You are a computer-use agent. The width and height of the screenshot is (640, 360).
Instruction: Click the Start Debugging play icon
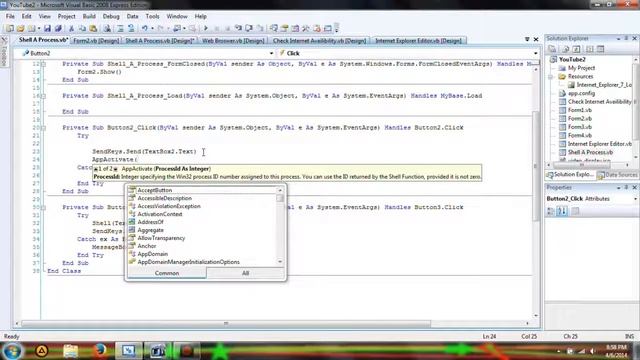pos(206,29)
